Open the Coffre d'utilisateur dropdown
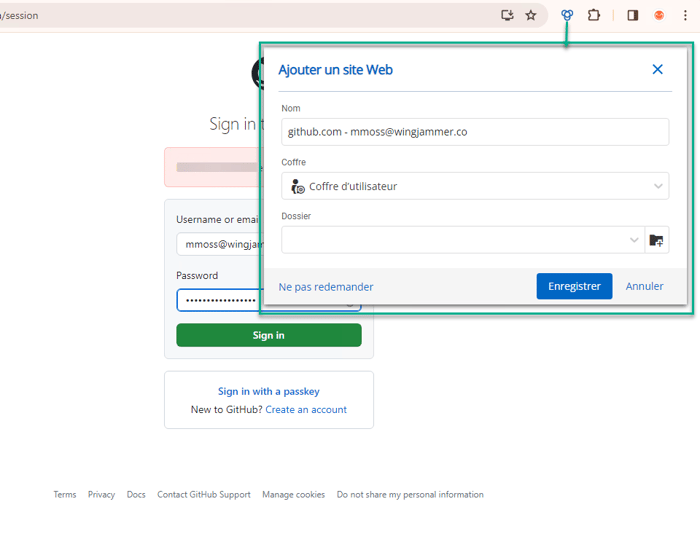Image resolution: width=700 pixels, height=539 pixels. pyautogui.click(x=475, y=186)
